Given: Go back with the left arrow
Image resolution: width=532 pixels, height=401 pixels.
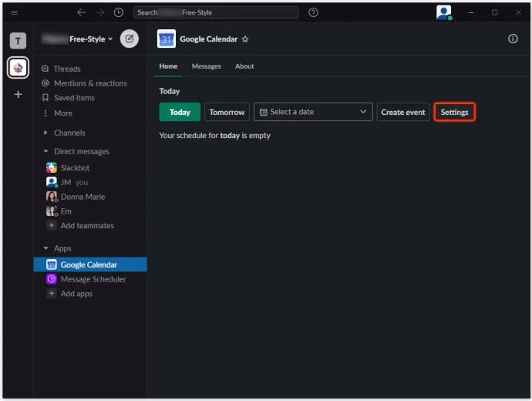Looking at the screenshot, I should tap(81, 12).
